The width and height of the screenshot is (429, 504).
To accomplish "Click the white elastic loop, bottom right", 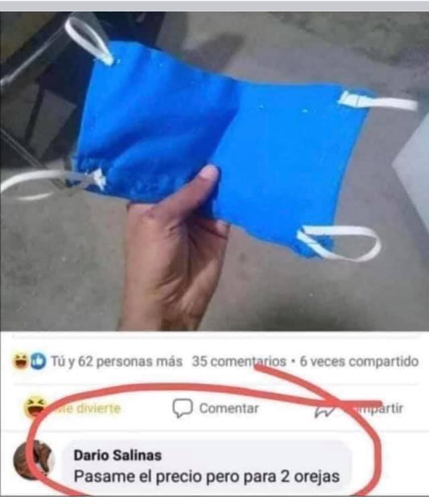I will point(339,243).
